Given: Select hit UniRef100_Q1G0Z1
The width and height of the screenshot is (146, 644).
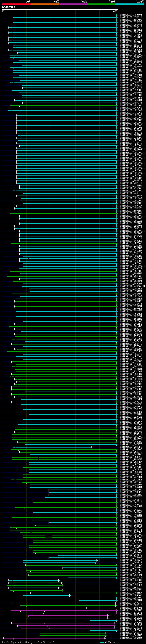Looking at the screenshot, I should (x=131, y=22).
